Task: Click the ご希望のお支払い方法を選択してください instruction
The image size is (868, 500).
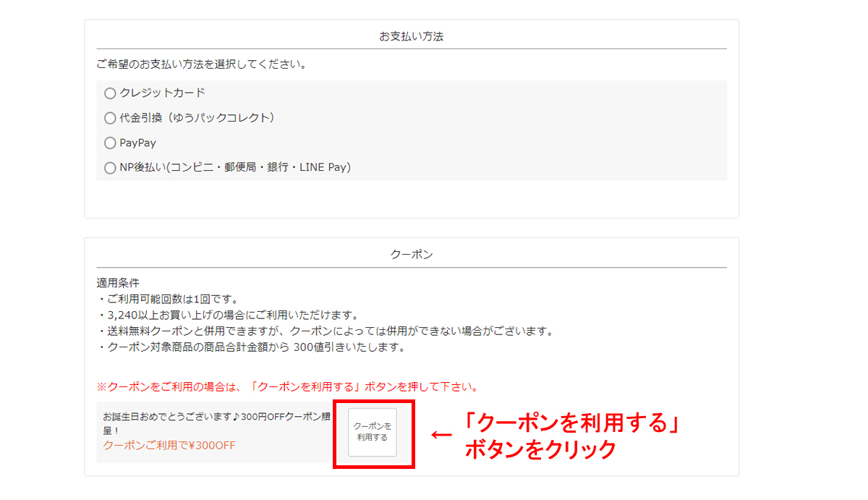Action: coord(202,64)
